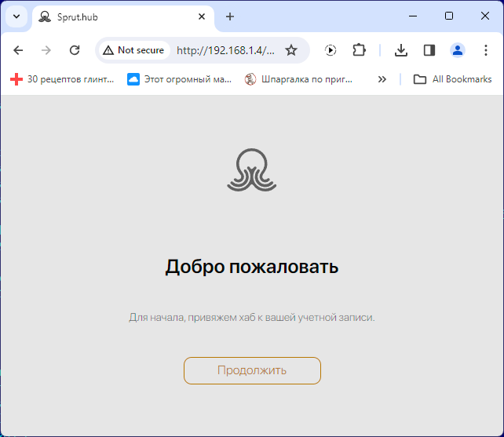Image resolution: width=504 pixels, height=437 pixels.
Task: Minimize the Chrome window
Action: pyautogui.click(x=413, y=16)
